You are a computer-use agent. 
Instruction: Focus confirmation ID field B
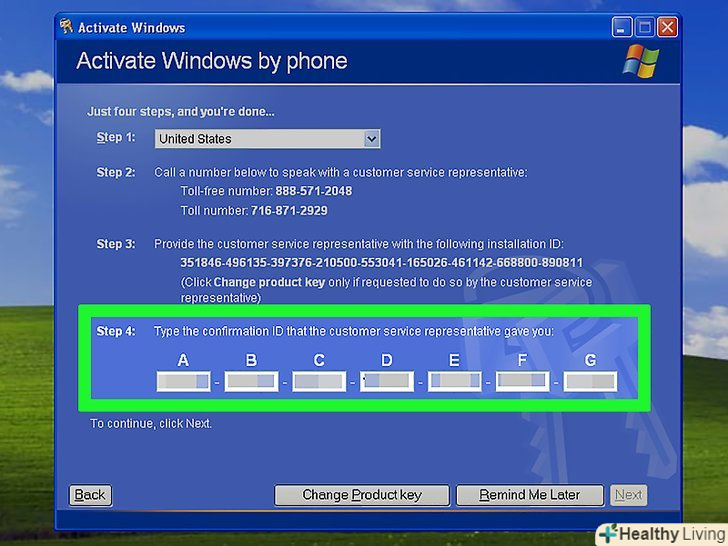pyautogui.click(x=251, y=381)
